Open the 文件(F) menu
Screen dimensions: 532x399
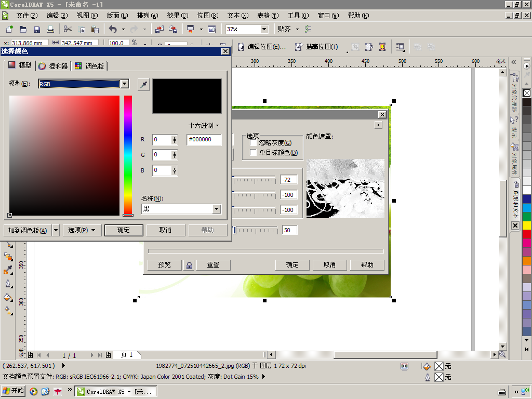[27, 16]
